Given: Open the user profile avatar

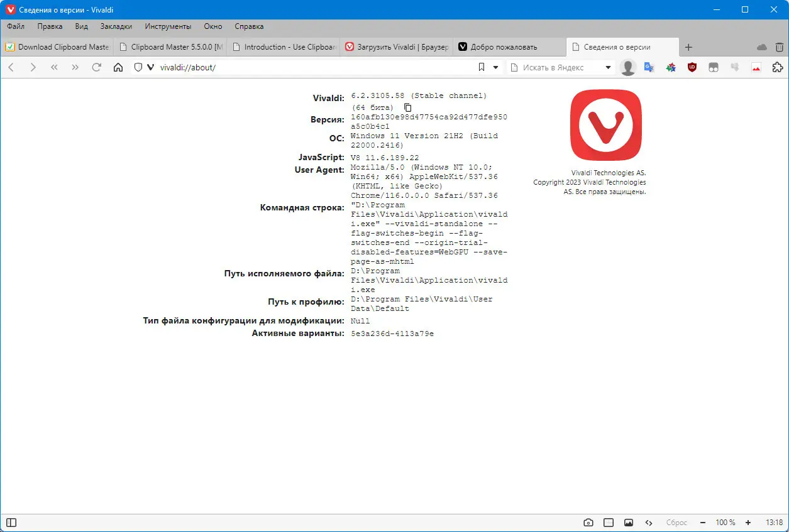Looking at the screenshot, I should point(628,67).
